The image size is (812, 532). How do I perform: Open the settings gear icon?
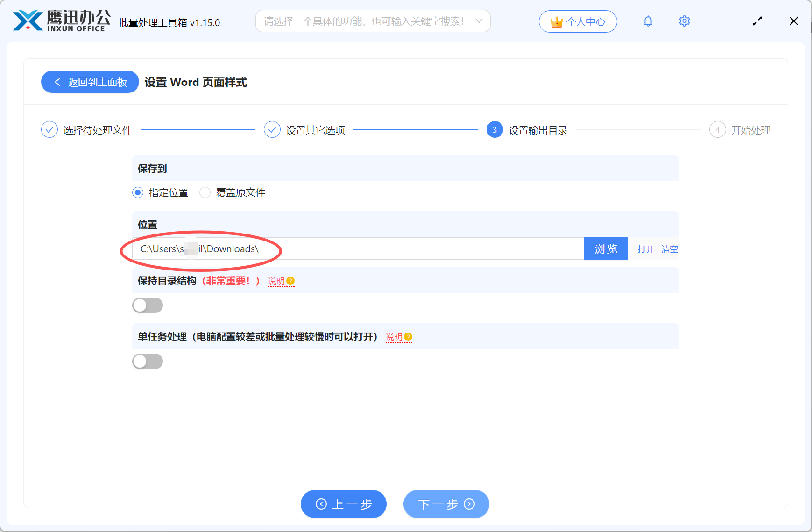pos(684,21)
